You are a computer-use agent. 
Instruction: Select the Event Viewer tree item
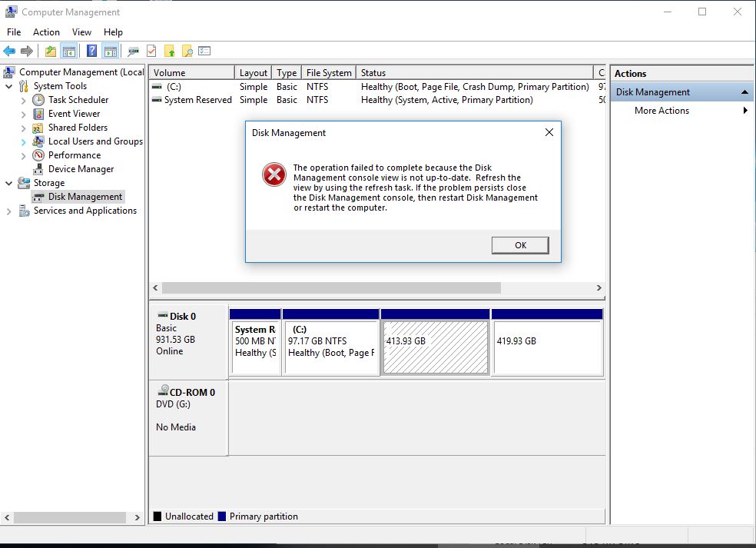(74, 114)
